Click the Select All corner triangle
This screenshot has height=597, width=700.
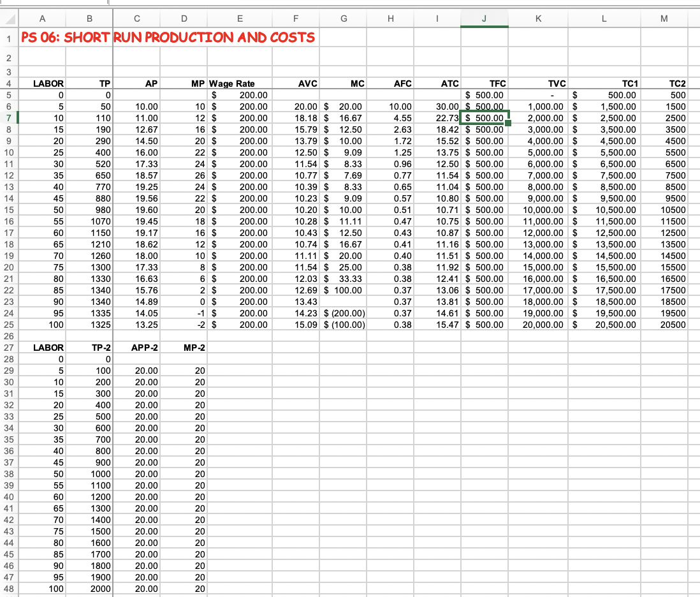click(x=10, y=19)
